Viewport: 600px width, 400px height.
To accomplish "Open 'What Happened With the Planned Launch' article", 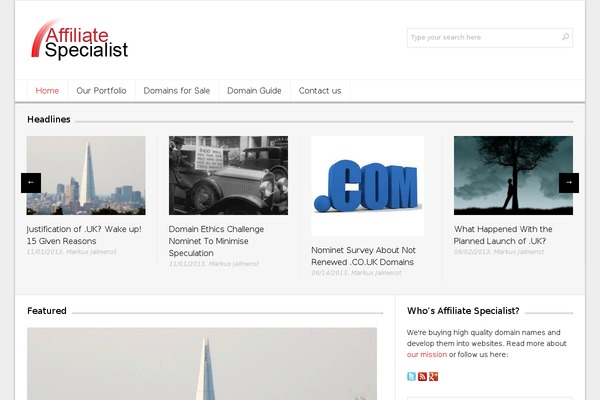I will coord(503,235).
